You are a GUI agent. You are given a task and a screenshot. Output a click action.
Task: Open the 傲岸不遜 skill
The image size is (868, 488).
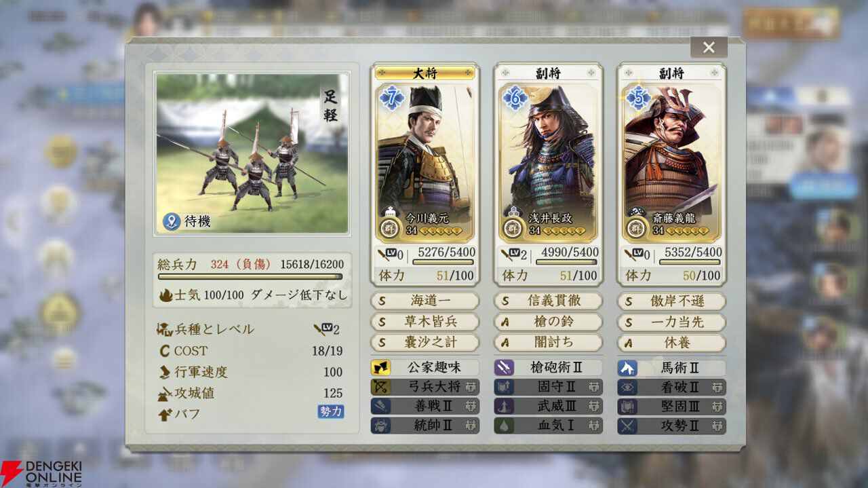pos(671,301)
